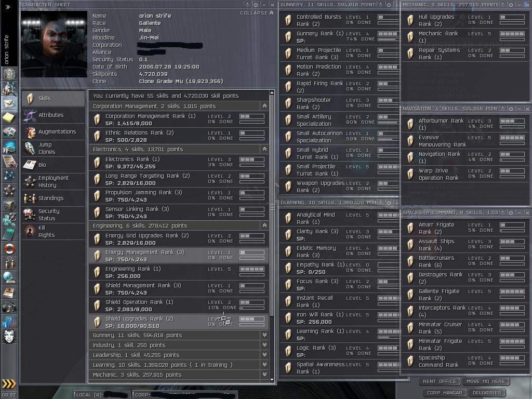This screenshot has width=532, height=399.
Task: Click circle icon in Gunnery window header
Action: 389,5
